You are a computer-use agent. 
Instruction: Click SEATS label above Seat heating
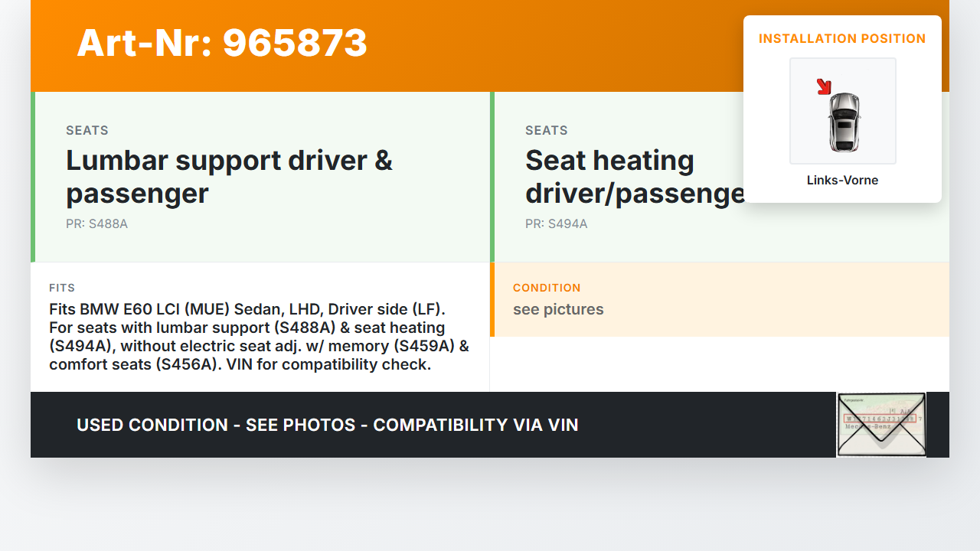(x=547, y=131)
